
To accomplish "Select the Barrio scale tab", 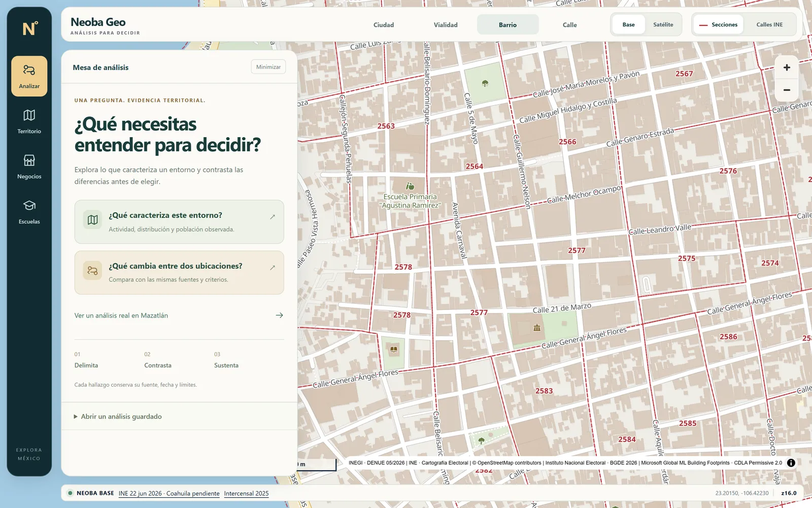I will [507, 25].
